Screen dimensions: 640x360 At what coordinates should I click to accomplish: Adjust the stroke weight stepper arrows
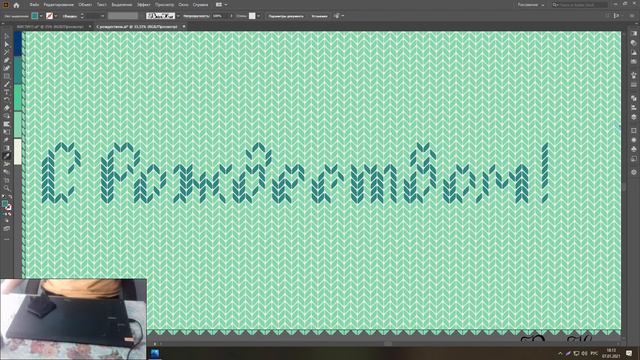click(82, 16)
